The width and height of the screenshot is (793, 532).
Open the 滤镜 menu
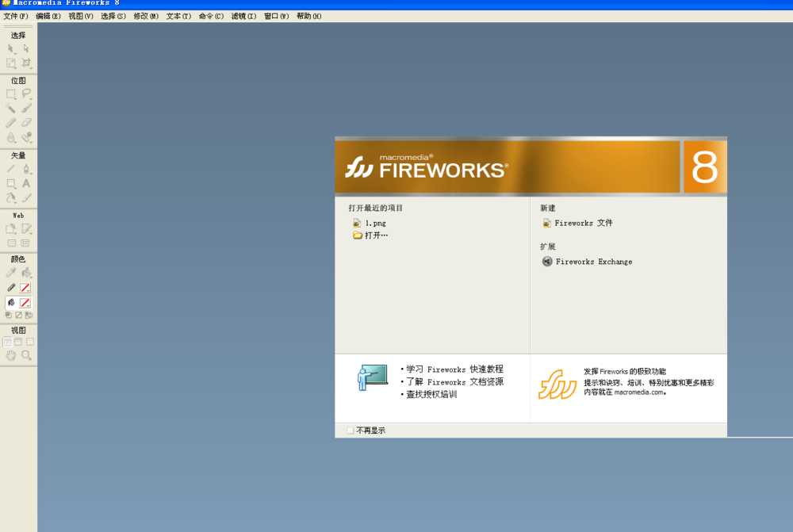point(243,16)
